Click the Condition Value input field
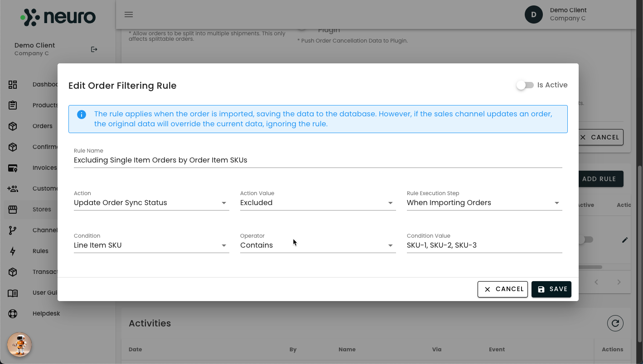The width and height of the screenshot is (643, 364). coord(484,245)
